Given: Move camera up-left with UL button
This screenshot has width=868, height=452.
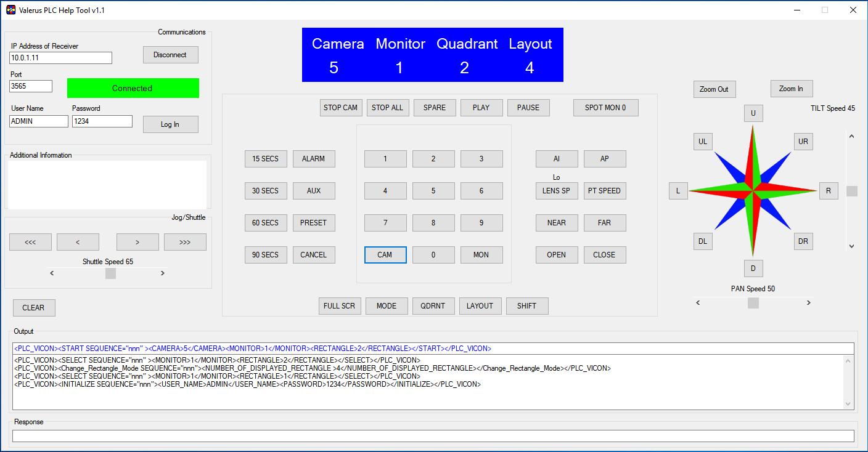Looking at the screenshot, I should (x=703, y=142).
